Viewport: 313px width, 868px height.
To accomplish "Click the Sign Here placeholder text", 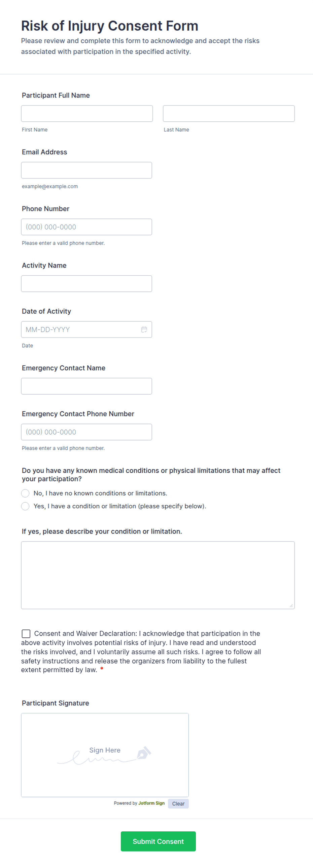I will [105, 750].
